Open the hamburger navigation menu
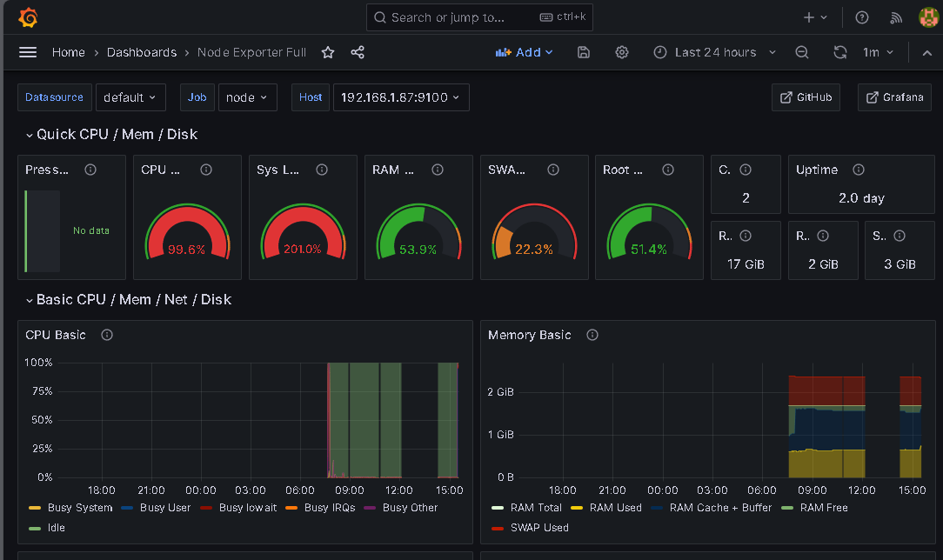Viewport: 943px width, 560px height. coord(28,52)
